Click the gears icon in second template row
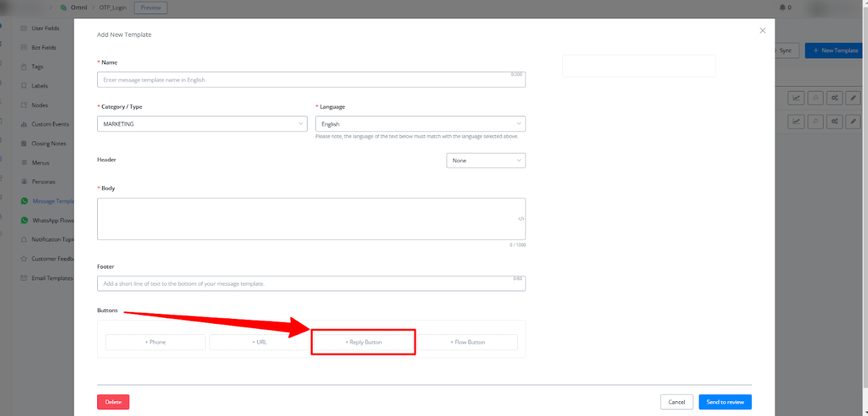This screenshot has width=868, height=416. pos(834,122)
